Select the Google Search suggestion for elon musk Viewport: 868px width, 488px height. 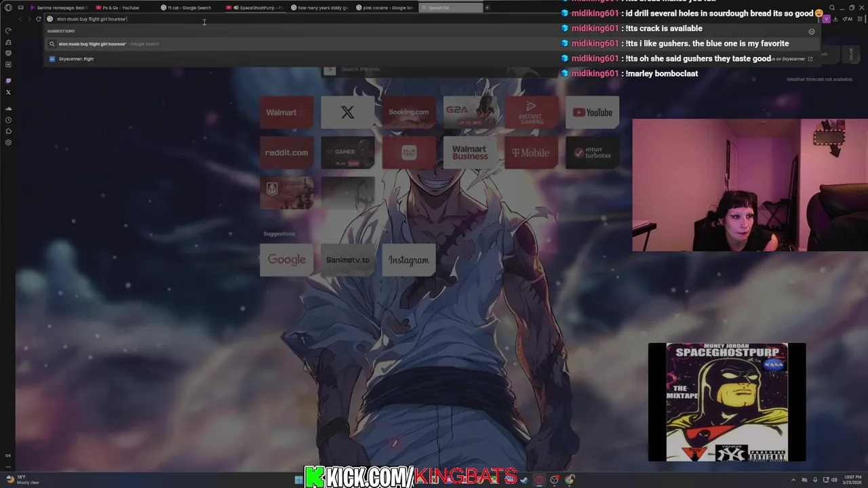point(431,44)
